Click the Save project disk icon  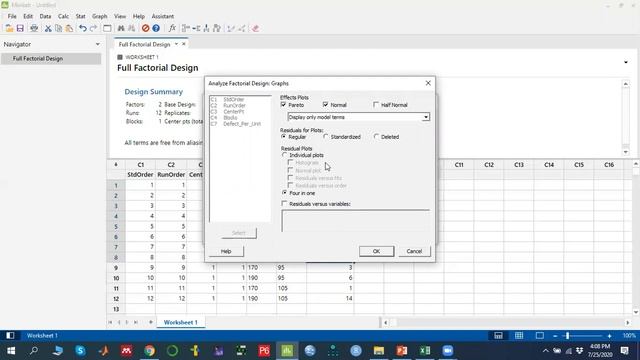[x=20, y=28]
